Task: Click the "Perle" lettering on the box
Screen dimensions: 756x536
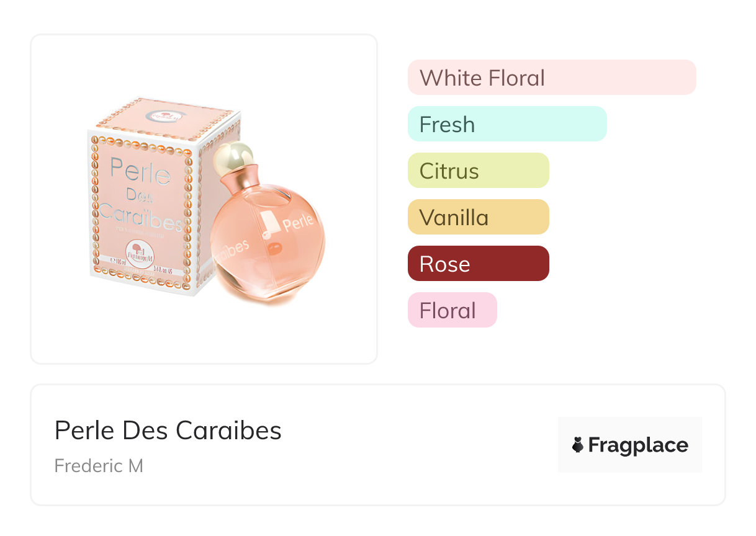Action: (x=140, y=172)
